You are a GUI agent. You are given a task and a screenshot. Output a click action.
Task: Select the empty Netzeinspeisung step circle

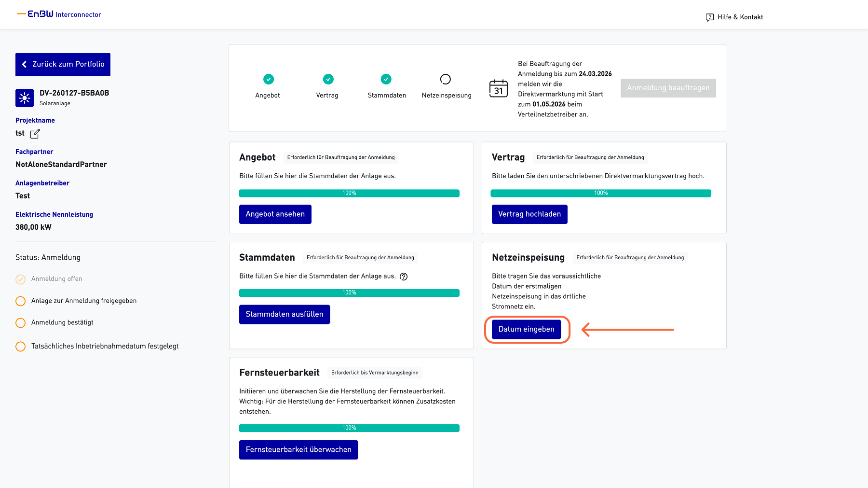(x=445, y=79)
